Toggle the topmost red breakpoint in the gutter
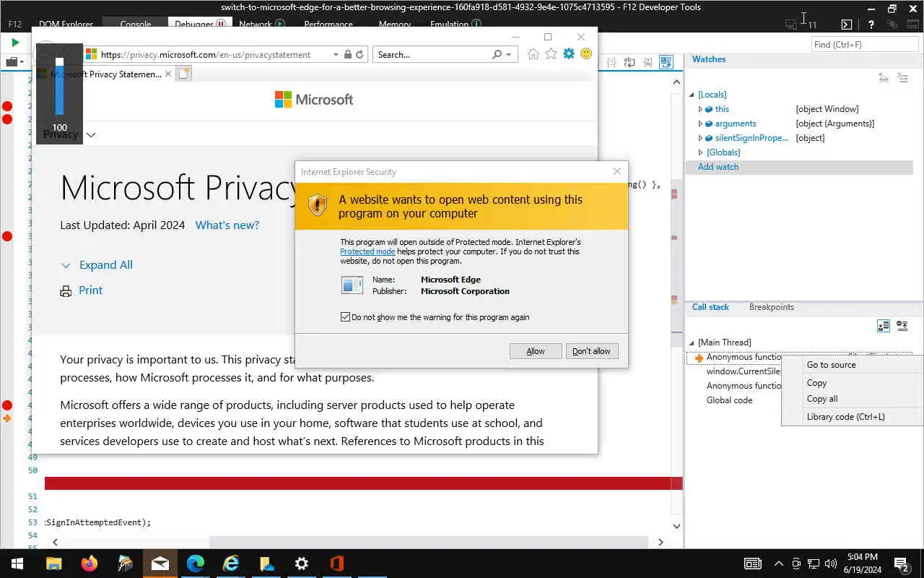 click(x=7, y=106)
